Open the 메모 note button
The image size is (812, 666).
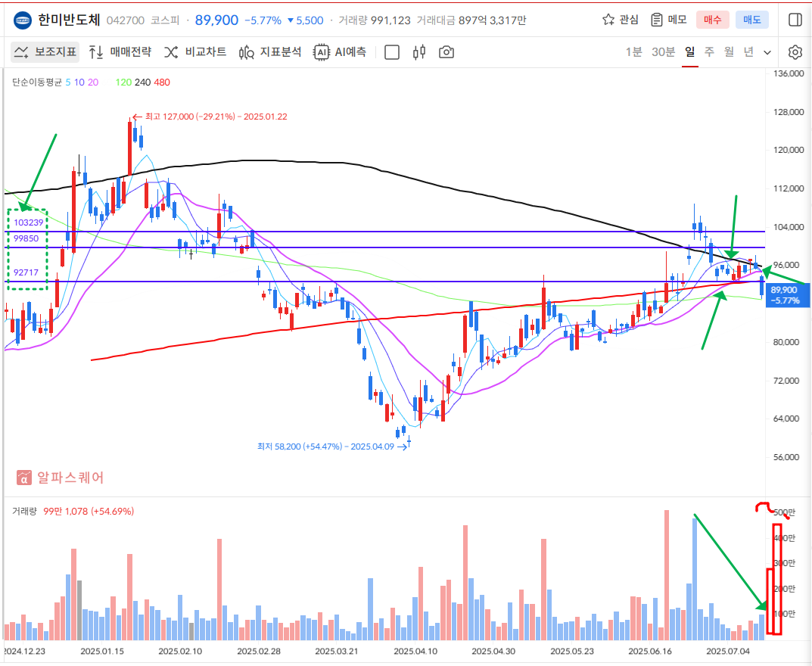(x=668, y=20)
